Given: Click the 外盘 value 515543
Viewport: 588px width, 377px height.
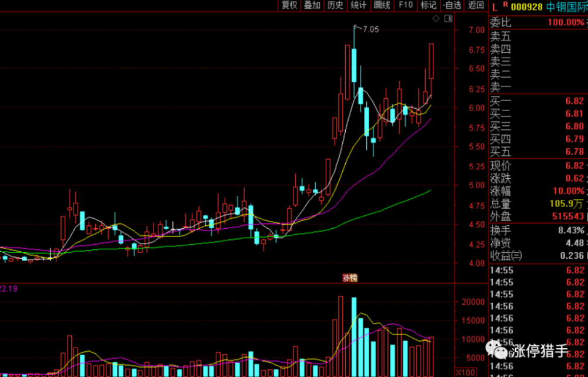Looking at the screenshot, I should coord(568,216).
